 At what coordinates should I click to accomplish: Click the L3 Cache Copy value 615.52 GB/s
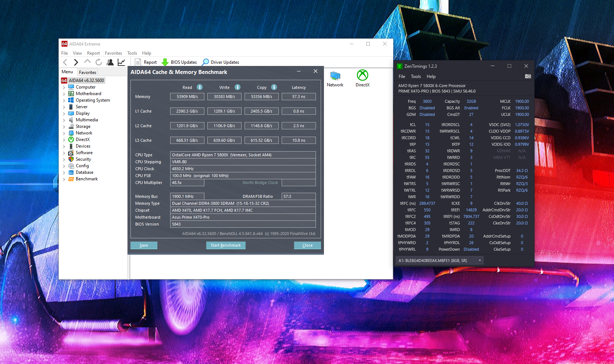pos(262,140)
